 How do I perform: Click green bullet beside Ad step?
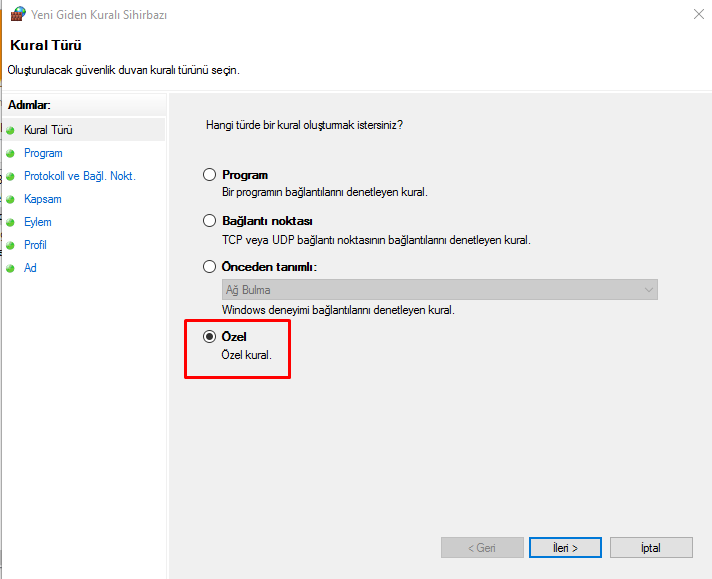[x=11, y=268]
